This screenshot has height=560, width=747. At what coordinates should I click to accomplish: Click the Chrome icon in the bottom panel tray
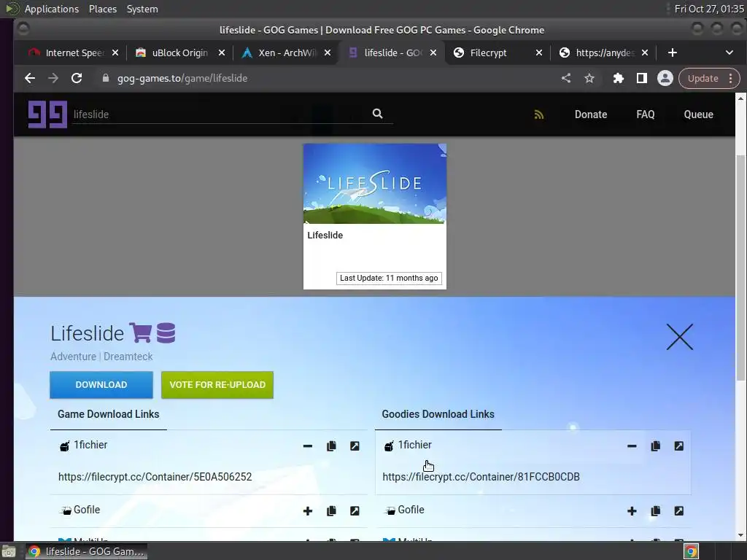coord(691,552)
